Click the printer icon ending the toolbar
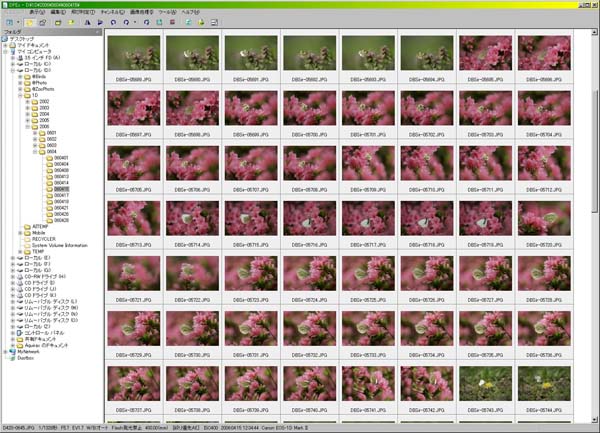Viewport: 600px width, 433px height. pos(214,23)
